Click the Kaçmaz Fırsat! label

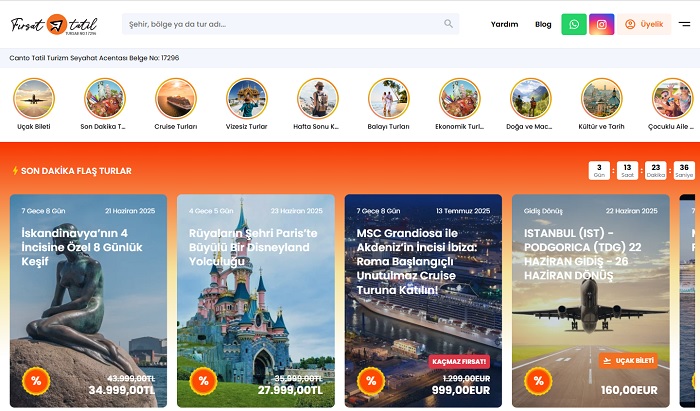point(459,361)
